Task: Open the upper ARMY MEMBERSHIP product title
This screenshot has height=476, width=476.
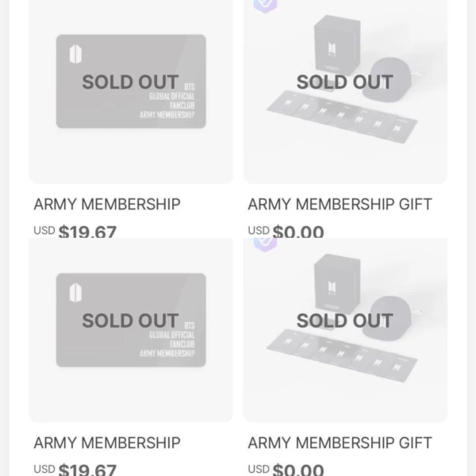Action: point(107,204)
